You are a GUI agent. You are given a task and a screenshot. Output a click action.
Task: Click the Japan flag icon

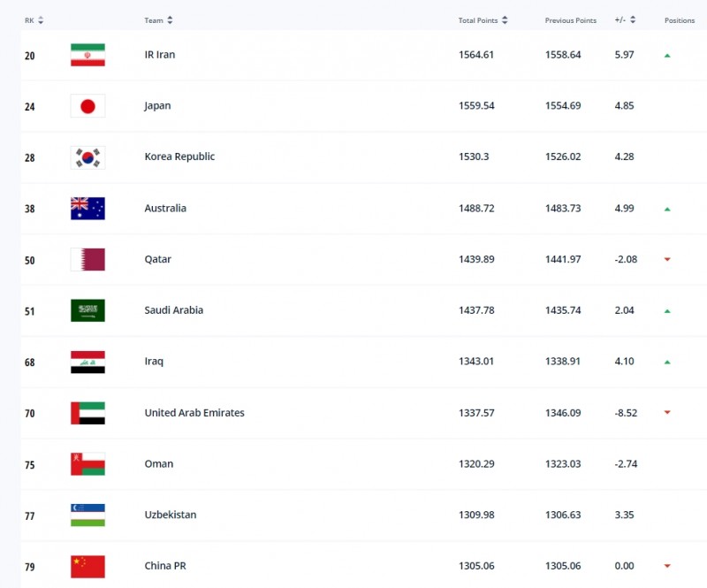87,106
